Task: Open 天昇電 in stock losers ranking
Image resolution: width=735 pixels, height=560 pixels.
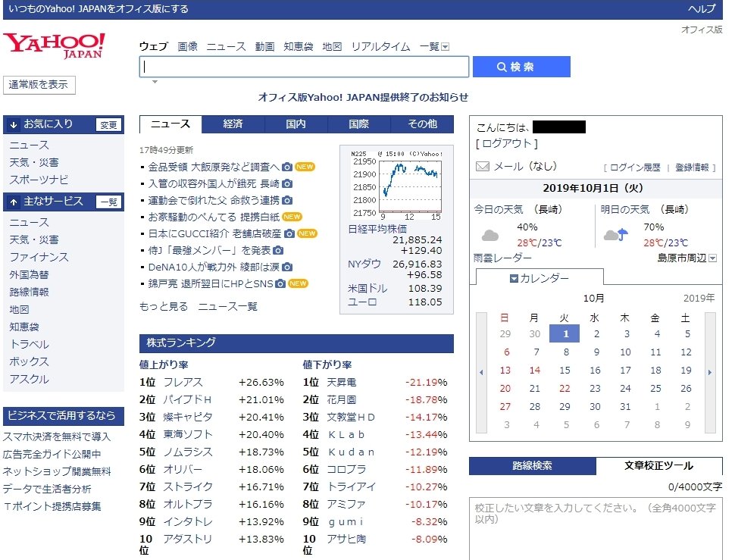Action: (341, 383)
